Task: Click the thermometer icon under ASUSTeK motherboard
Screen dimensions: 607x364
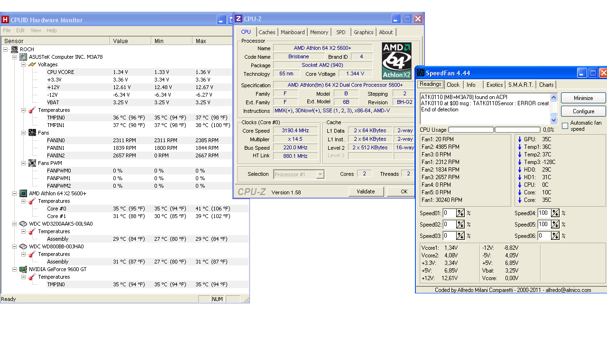Action: pos(32,110)
